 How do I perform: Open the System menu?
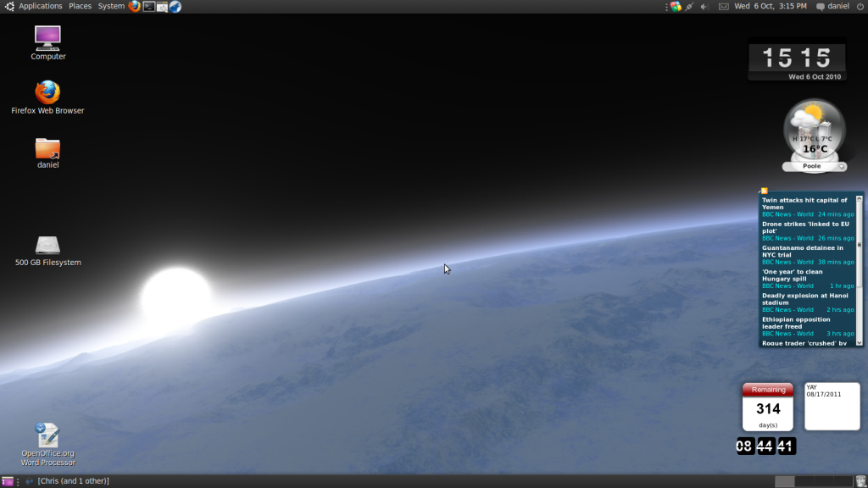[111, 6]
